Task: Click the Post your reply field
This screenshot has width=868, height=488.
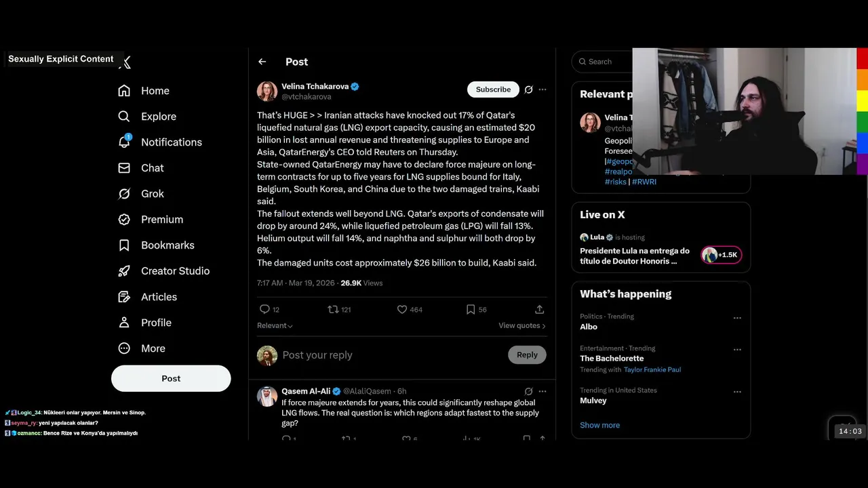Action: (x=390, y=355)
